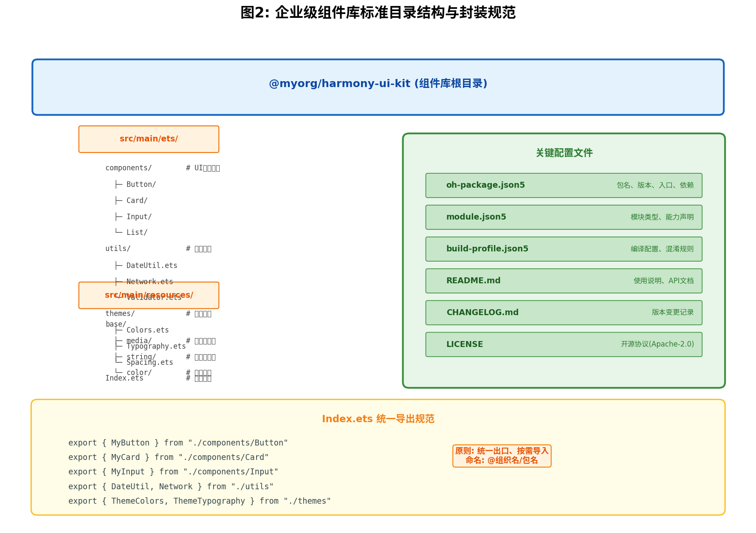Select the List/ folder entry
The width and height of the screenshot is (756, 533).
point(137,232)
